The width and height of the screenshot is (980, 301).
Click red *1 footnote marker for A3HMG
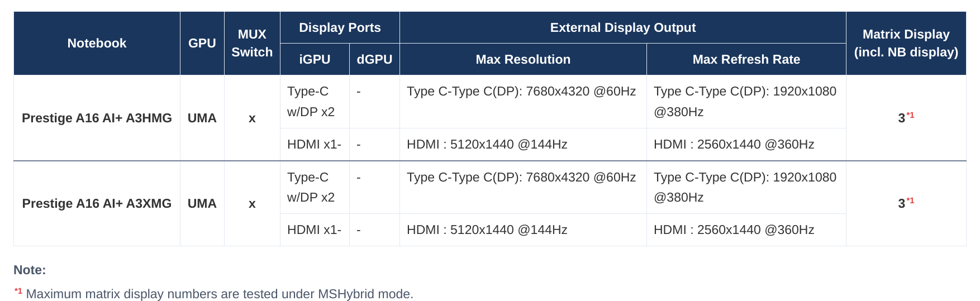pos(910,115)
